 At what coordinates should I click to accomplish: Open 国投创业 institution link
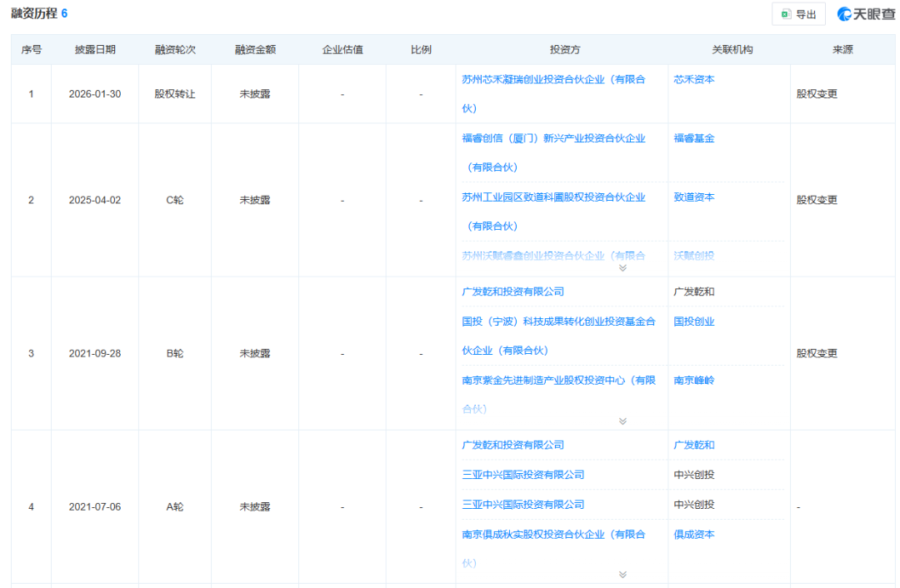tap(694, 321)
